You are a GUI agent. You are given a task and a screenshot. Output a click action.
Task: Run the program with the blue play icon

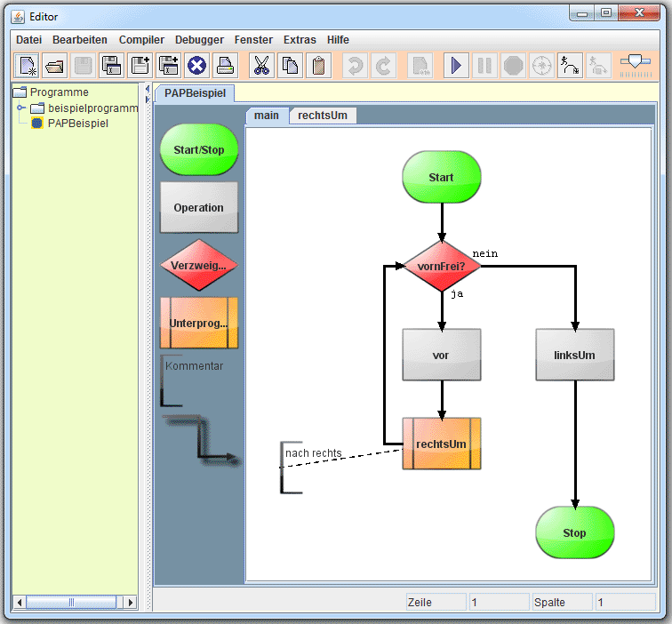[457, 66]
